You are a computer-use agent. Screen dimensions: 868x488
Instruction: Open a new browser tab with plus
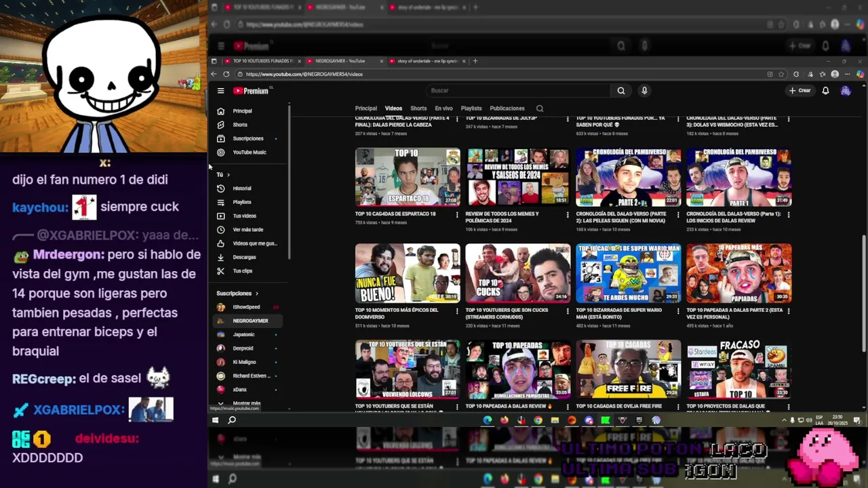pyautogui.click(x=475, y=61)
